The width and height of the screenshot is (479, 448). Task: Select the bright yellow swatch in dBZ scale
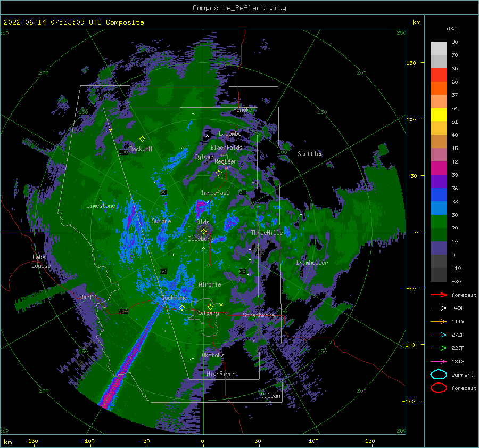pyautogui.click(x=439, y=115)
